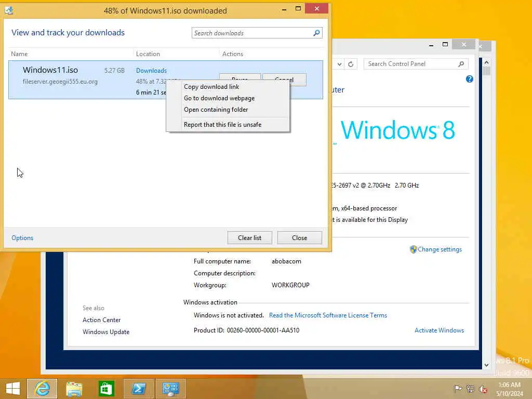Select Copy download link
This screenshot has width=532, height=399.
(x=211, y=87)
